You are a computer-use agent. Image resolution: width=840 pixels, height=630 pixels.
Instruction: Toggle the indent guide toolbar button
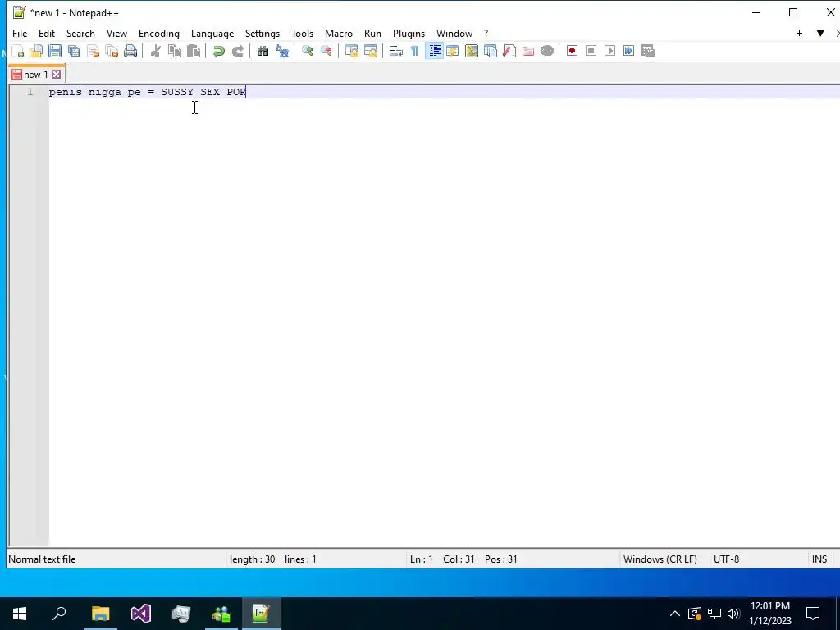pyautogui.click(x=435, y=51)
